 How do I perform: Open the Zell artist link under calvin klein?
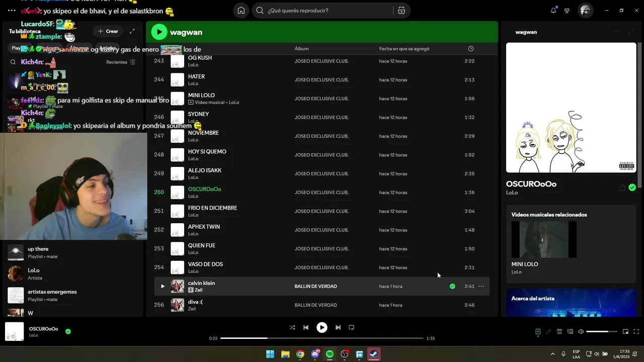(198, 290)
